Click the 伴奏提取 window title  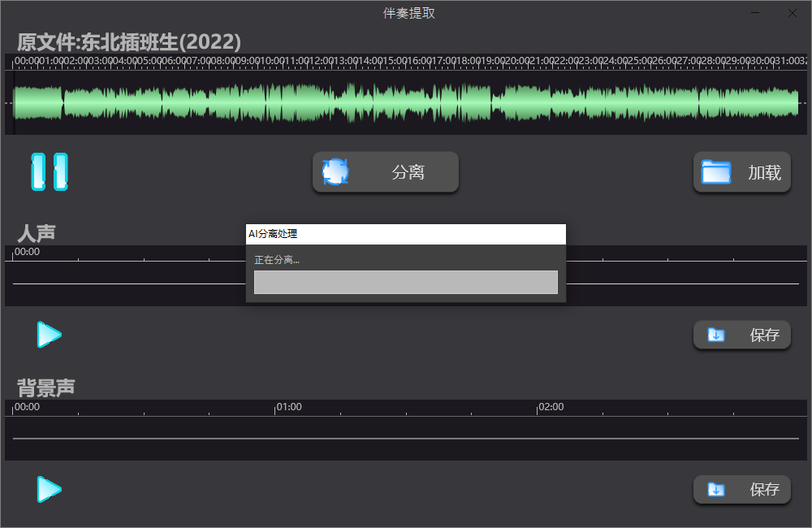tap(408, 13)
